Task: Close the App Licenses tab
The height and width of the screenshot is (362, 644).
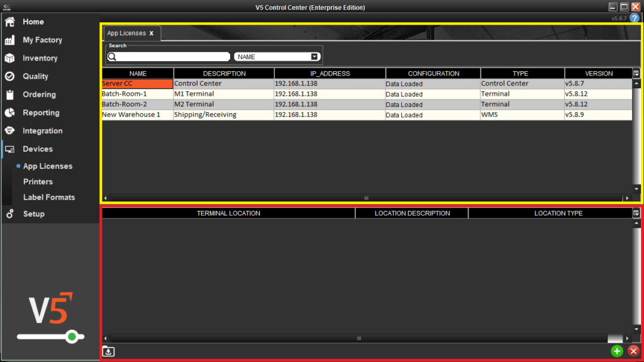Action: [151, 33]
